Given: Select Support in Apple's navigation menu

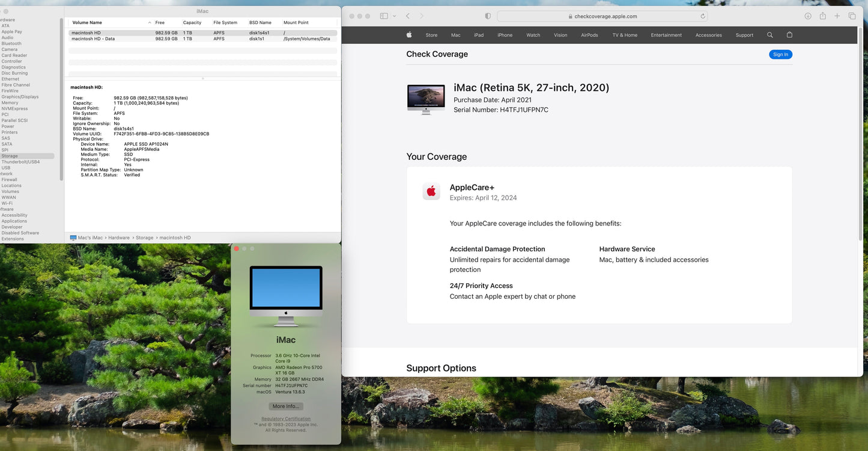Looking at the screenshot, I should tap(744, 35).
